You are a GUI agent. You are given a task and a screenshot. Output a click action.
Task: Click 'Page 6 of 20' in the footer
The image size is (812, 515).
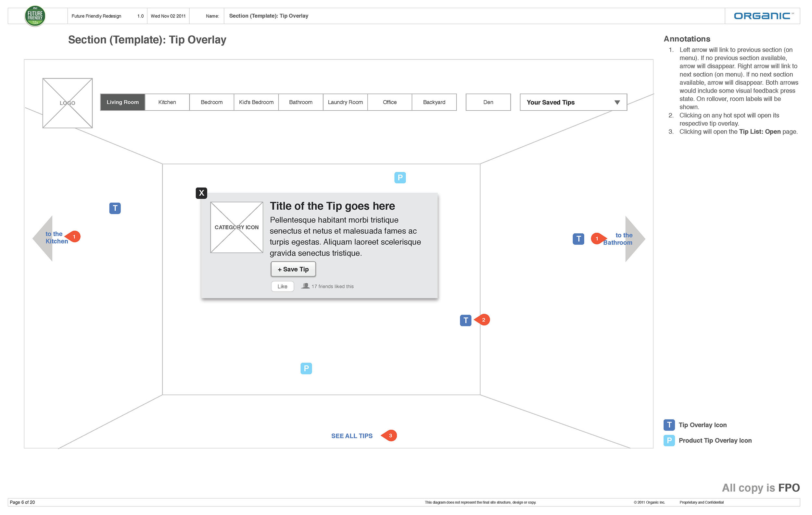click(22, 502)
